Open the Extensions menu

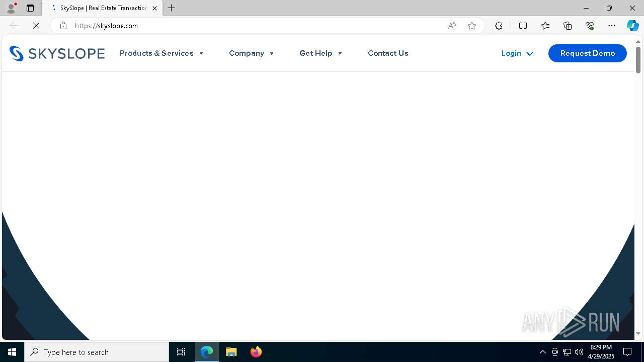[x=499, y=26]
